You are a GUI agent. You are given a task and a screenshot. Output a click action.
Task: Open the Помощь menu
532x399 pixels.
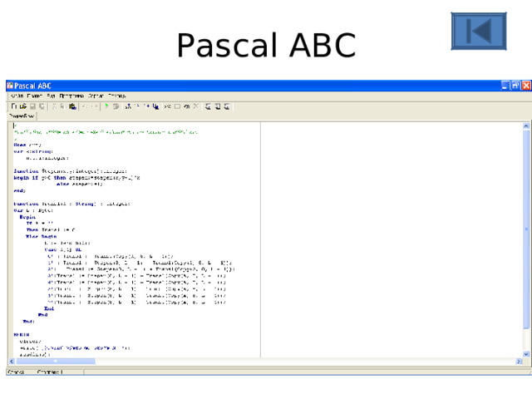(x=116, y=96)
